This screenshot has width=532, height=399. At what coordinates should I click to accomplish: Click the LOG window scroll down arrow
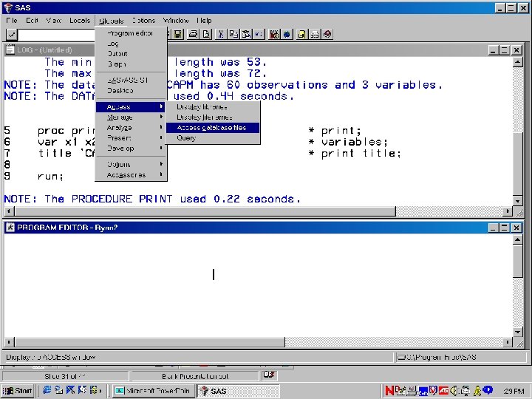point(517,200)
